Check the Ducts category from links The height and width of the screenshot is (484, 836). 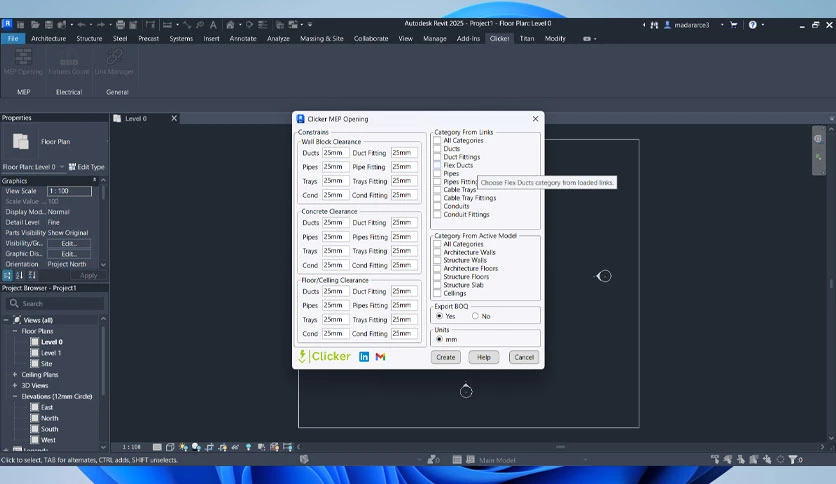437,149
